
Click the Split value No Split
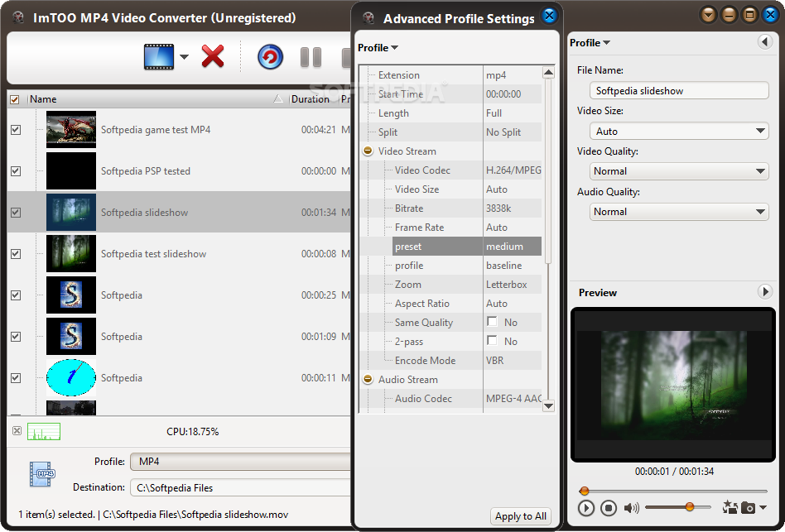(x=503, y=132)
